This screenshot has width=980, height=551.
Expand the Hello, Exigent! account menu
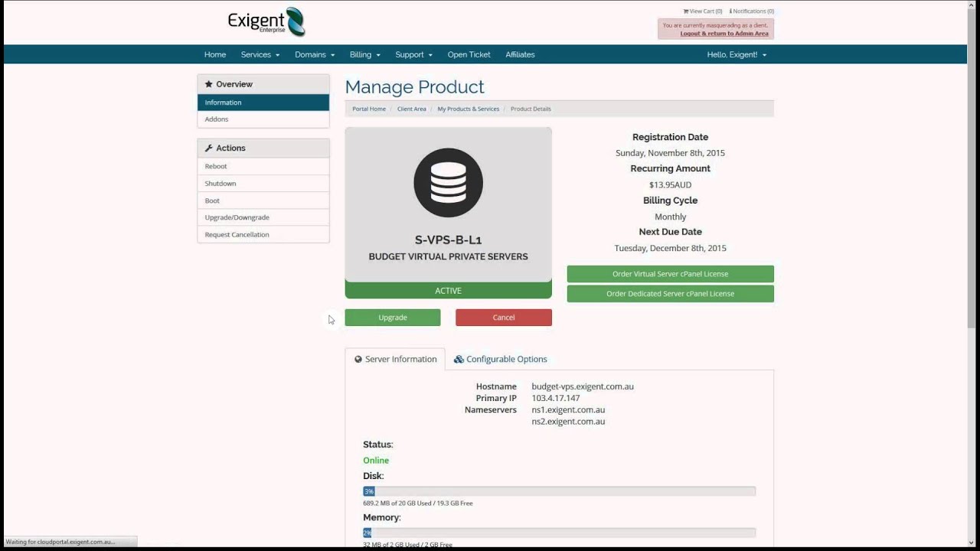point(737,54)
